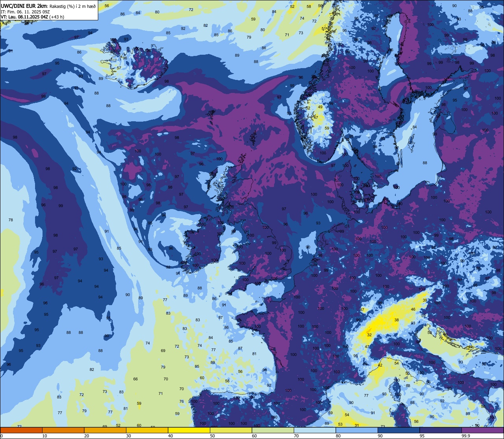Click the '46' humidity value on the map
504x439 pixels.
pos(413,309)
